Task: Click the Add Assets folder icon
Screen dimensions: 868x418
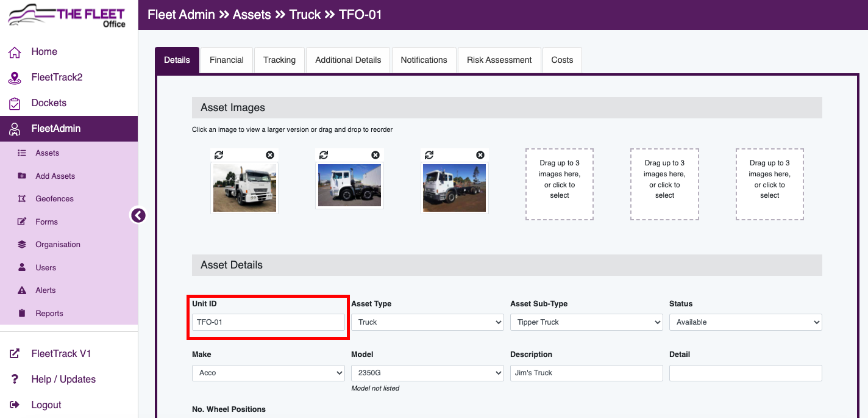Action: pos(22,176)
